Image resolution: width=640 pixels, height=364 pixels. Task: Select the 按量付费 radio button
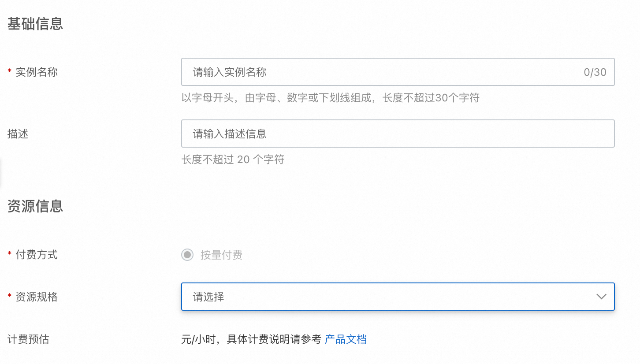[187, 255]
